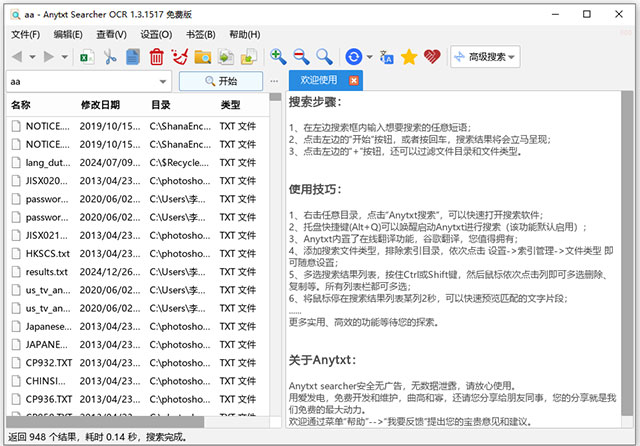The height and width of the screenshot is (446, 640).
Task: Click the back navigation arrow
Action: tap(17, 57)
